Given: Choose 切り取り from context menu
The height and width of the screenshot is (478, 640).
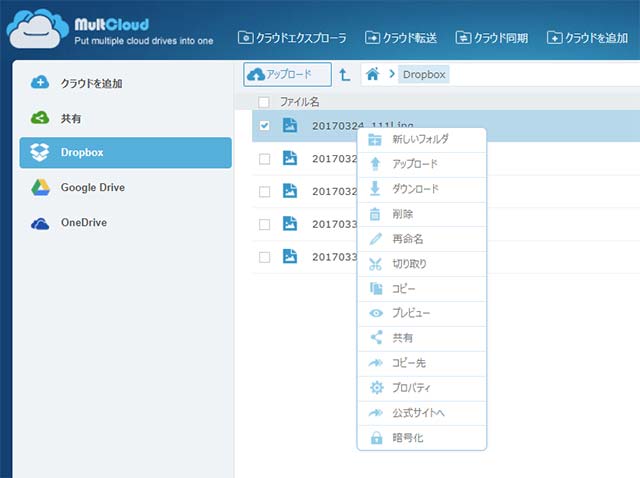Looking at the screenshot, I should point(422,264).
